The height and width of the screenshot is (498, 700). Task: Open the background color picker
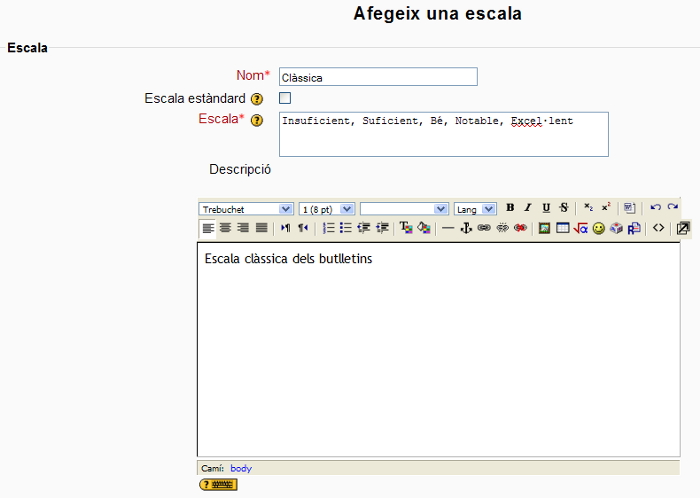[424, 228]
